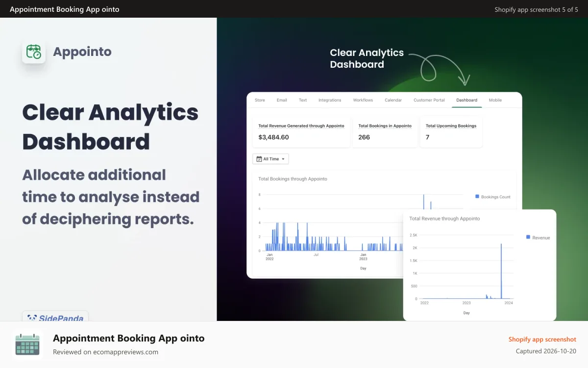The height and width of the screenshot is (368, 588).
Task: Open the Workflows tab
Action: [x=363, y=100]
